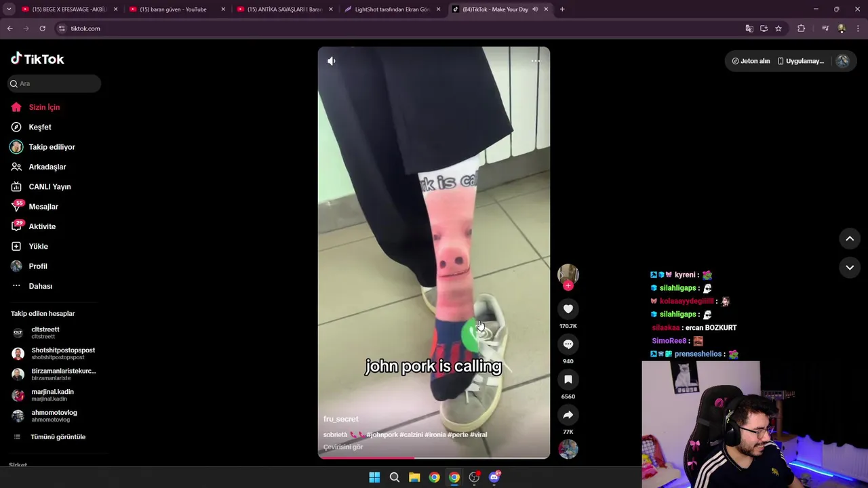Click the TikTok logo
The width and height of the screenshot is (868, 488).
click(37, 59)
